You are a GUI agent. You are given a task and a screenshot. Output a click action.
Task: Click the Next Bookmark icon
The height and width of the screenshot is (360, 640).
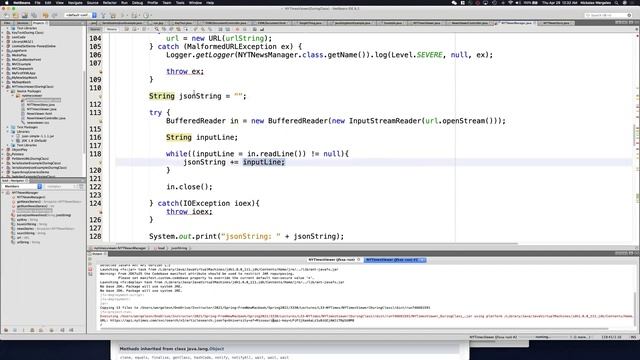point(203,29)
